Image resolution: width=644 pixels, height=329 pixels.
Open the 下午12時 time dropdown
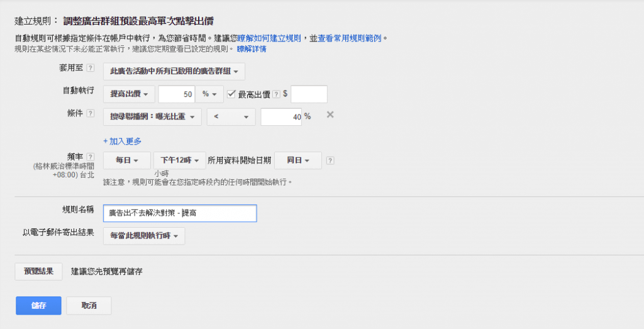[x=179, y=160]
